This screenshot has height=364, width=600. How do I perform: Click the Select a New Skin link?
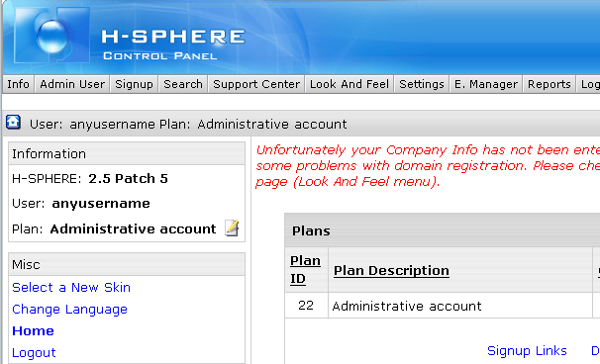(71, 288)
